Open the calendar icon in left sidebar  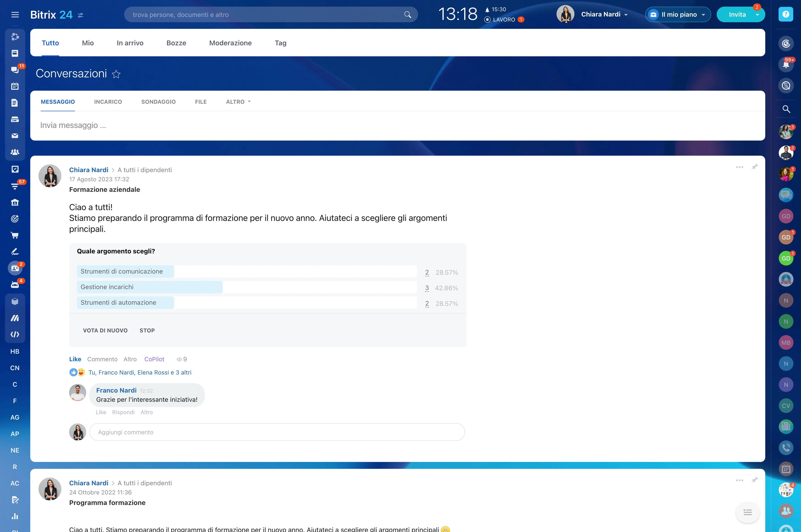click(15, 86)
